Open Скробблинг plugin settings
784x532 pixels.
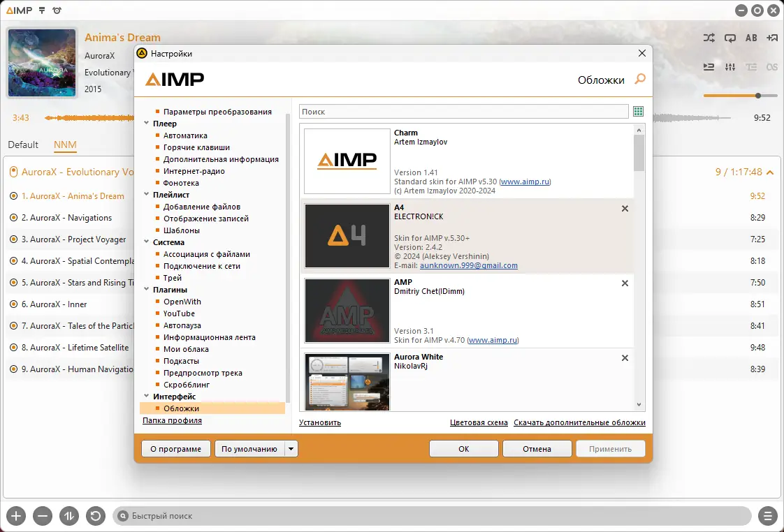coord(186,385)
